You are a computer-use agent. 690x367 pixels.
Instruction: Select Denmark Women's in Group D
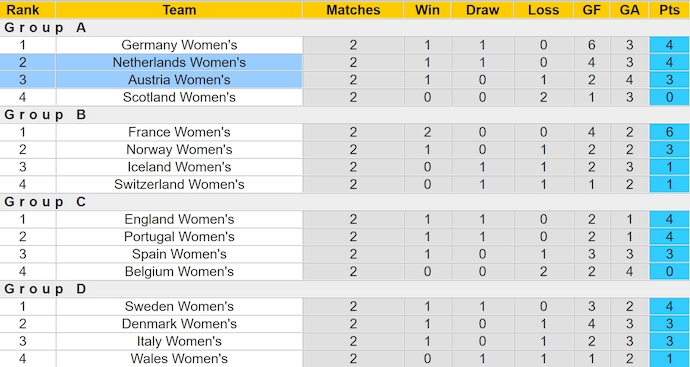[x=179, y=324]
